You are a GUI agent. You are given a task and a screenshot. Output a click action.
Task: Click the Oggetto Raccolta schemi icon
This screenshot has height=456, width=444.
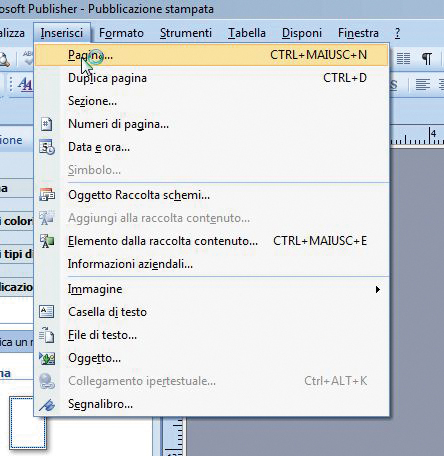point(47,195)
